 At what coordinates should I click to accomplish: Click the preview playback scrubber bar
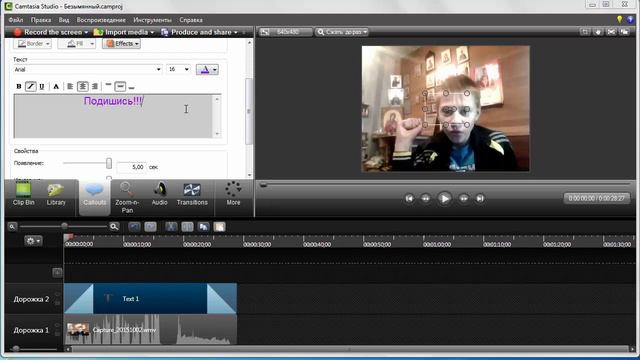[x=446, y=185]
